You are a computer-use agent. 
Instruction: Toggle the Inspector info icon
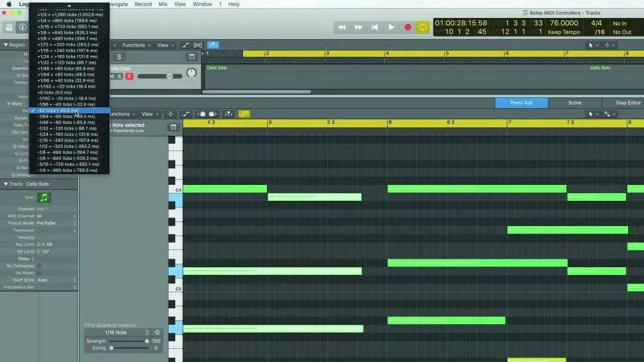23,27
